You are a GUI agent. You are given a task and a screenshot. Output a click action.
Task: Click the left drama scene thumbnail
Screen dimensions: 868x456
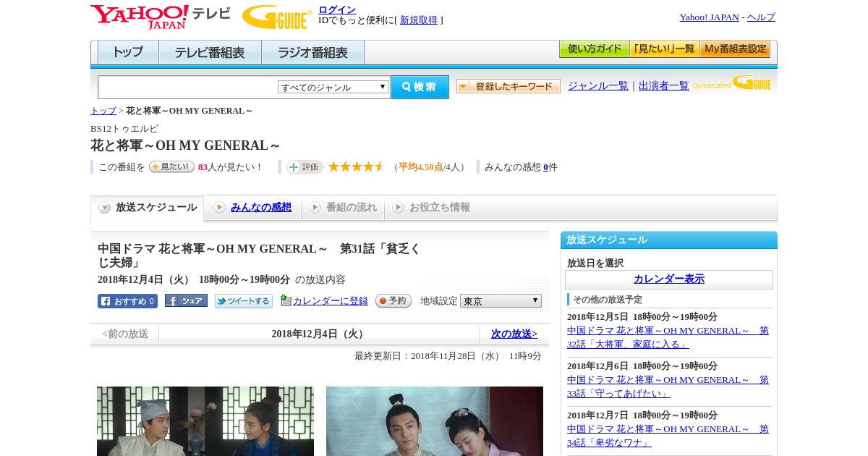(x=205, y=421)
